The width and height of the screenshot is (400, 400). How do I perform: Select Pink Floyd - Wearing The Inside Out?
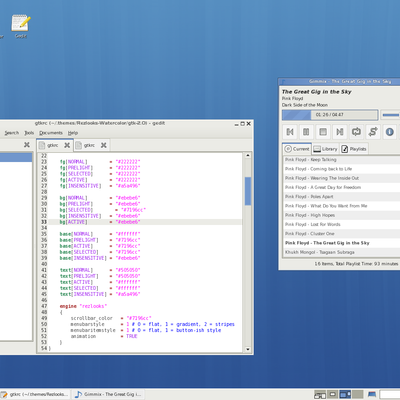pyautogui.click(x=342, y=178)
